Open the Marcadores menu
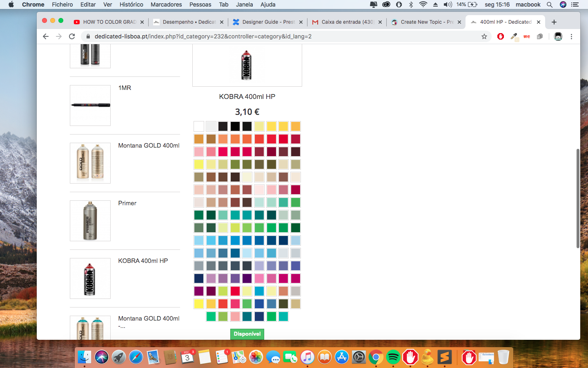The width and height of the screenshot is (588, 368). (x=166, y=4)
